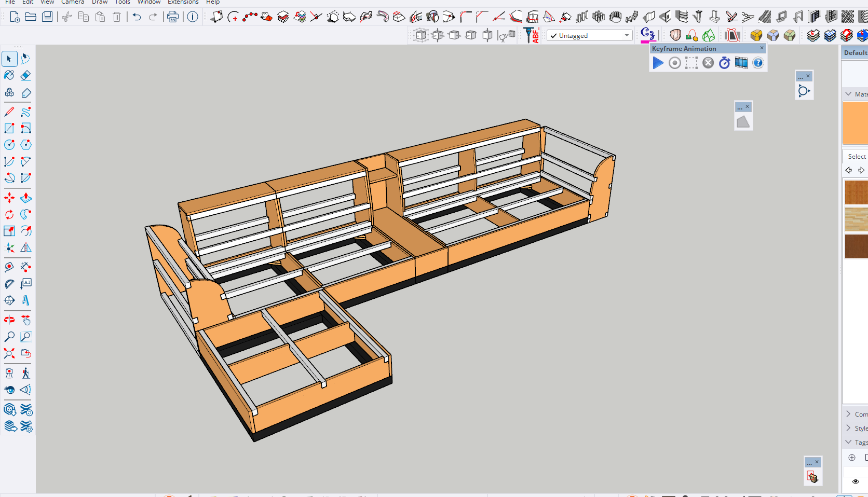The height and width of the screenshot is (497, 868).
Task: Open the Extensions menu
Action: [183, 2]
